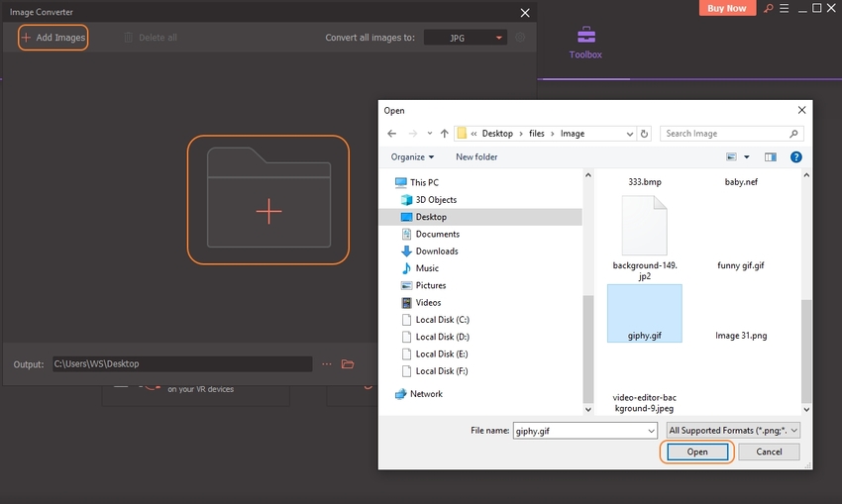
Task: Click the Help question mark icon
Action: (x=795, y=156)
